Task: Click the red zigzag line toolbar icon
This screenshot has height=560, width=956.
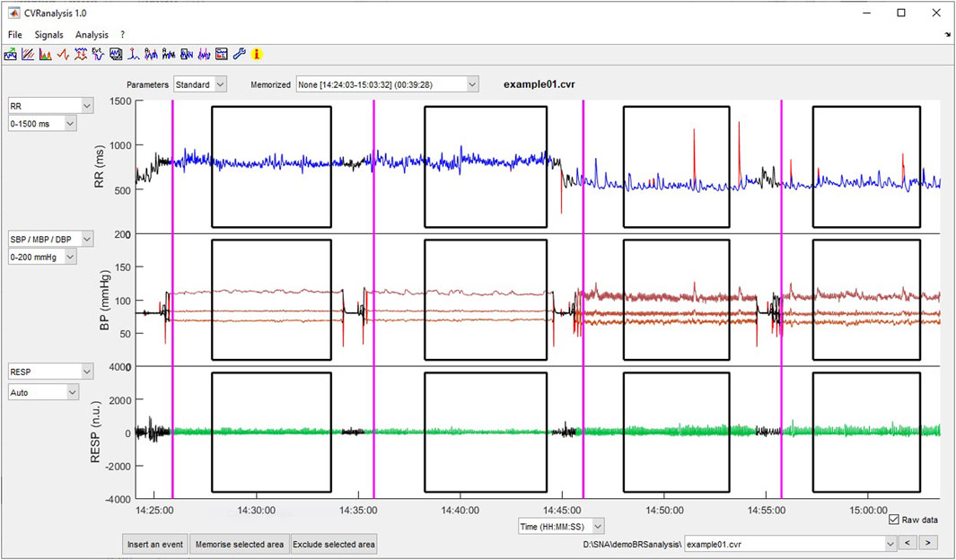Action: [x=63, y=54]
